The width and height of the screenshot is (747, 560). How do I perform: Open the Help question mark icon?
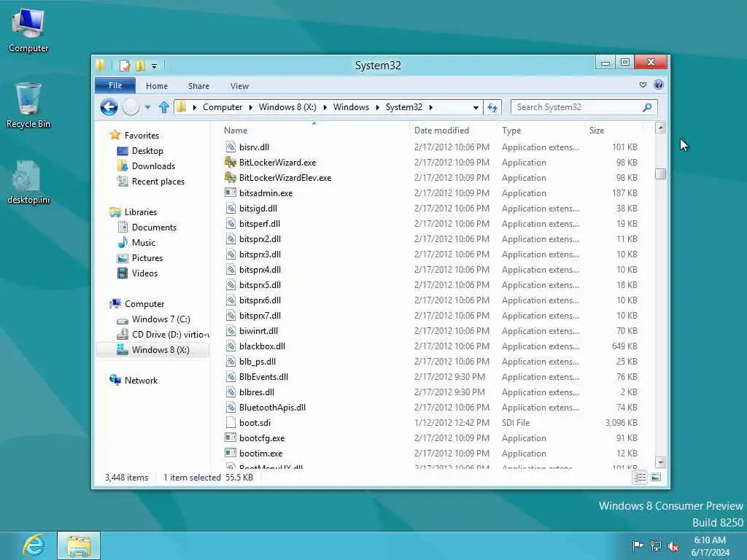[x=659, y=85]
